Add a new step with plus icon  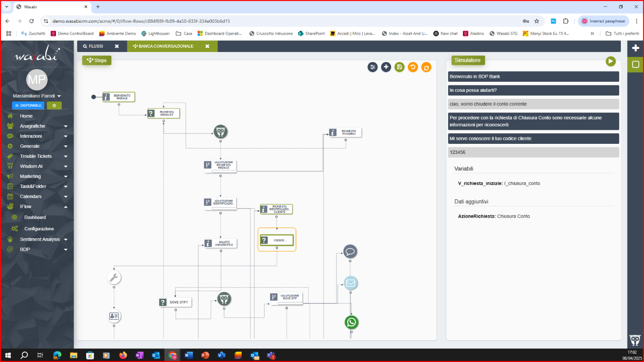[x=386, y=67]
